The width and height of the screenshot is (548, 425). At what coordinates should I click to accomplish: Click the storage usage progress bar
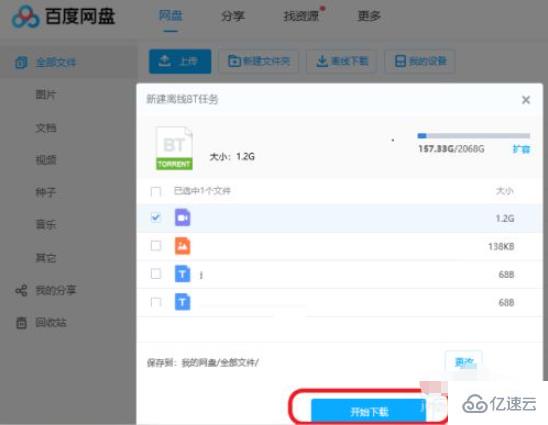474,136
